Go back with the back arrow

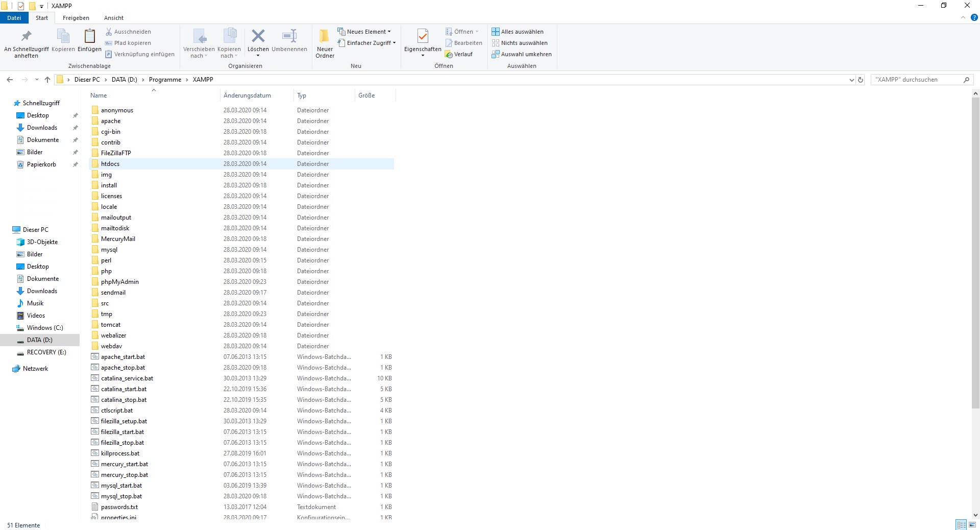pos(10,80)
